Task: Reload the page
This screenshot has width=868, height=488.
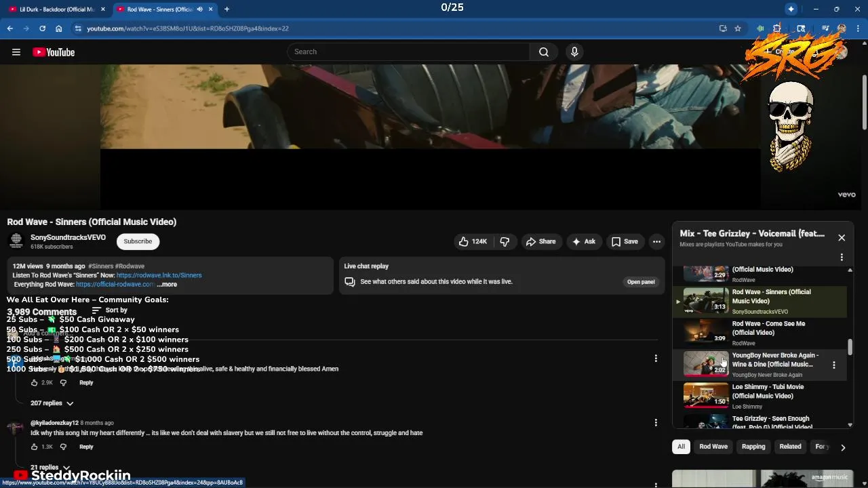Action: click(x=42, y=28)
